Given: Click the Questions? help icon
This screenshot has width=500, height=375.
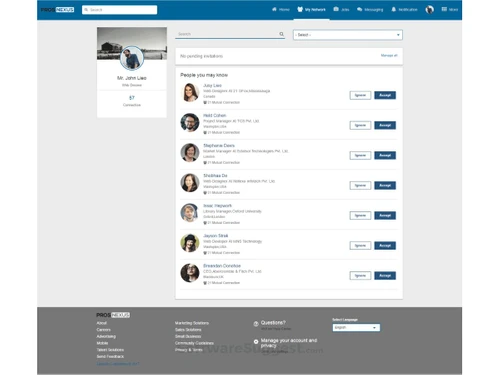Looking at the screenshot, I should 256,324.
